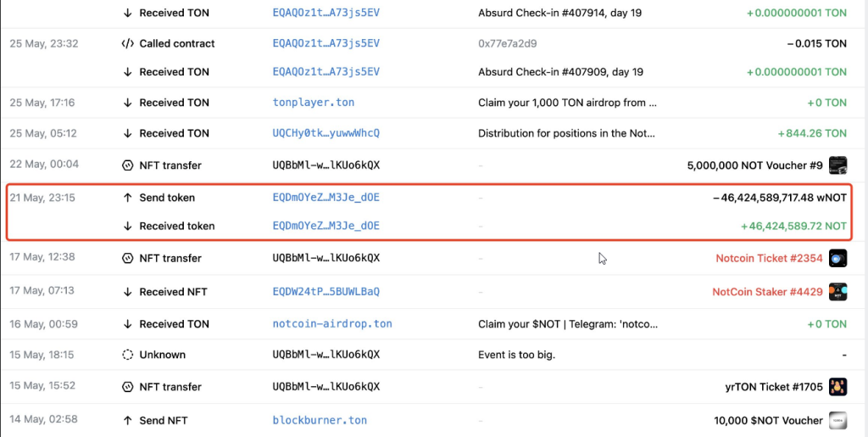Open the NotCoin Staker #4429 NFT image

837,292
